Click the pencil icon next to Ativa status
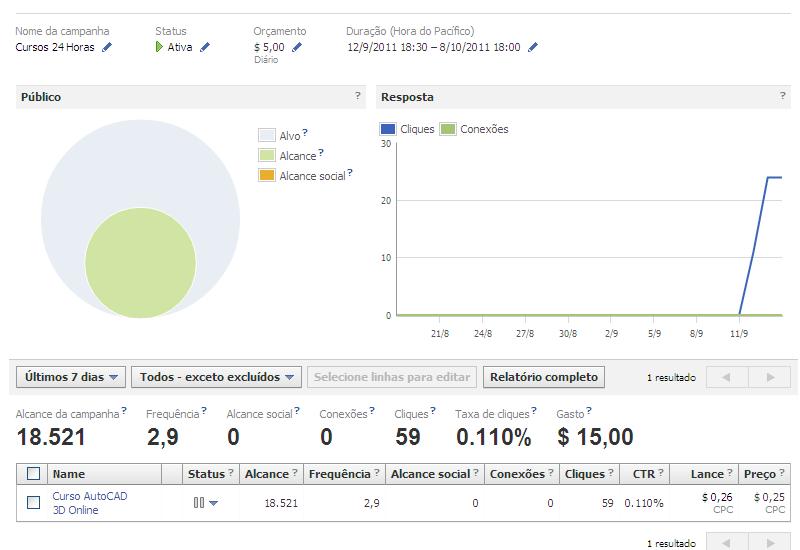 [x=205, y=47]
